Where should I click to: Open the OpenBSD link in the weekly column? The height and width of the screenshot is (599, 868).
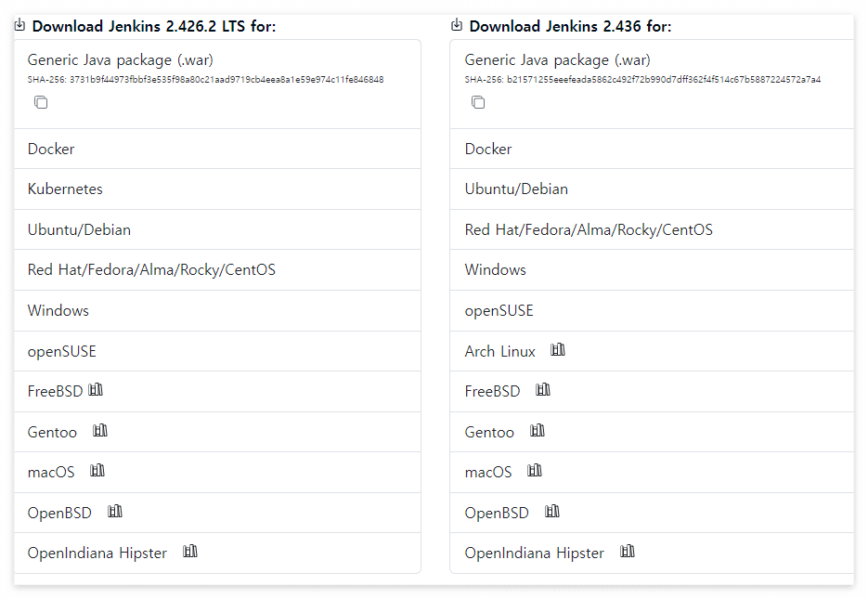tap(497, 513)
